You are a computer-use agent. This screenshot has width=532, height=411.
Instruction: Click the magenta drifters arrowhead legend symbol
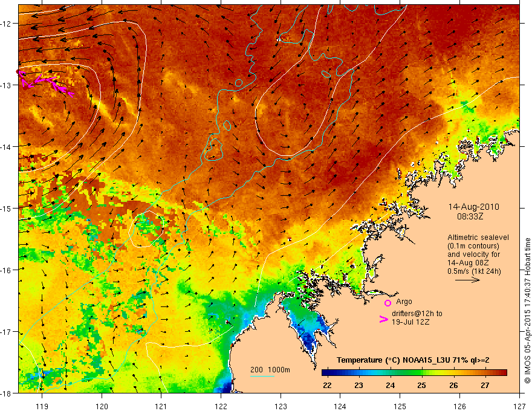(x=383, y=319)
